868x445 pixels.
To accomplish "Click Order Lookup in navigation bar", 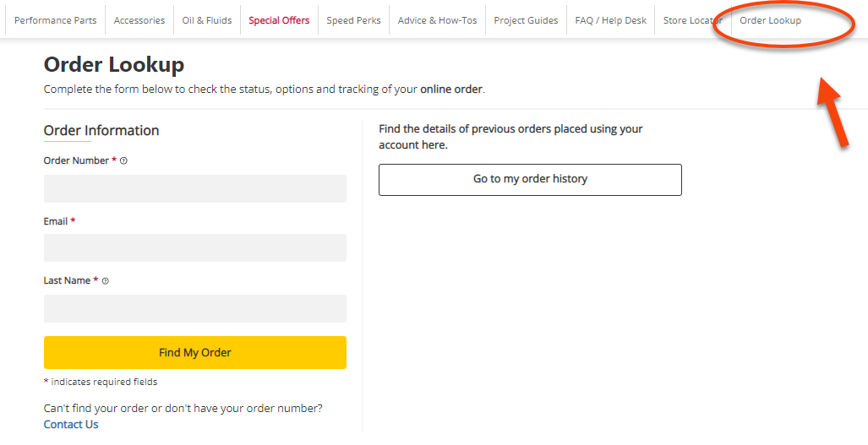I will click(x=770, y=20).
